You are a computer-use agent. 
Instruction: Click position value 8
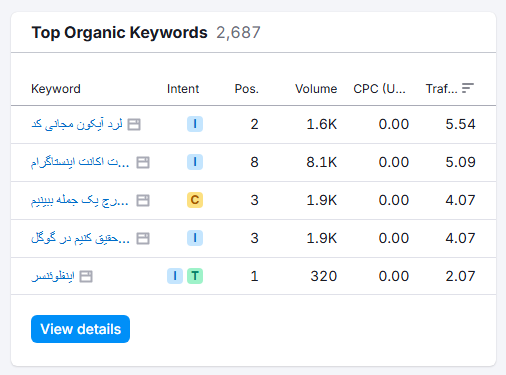click(254, 162)
